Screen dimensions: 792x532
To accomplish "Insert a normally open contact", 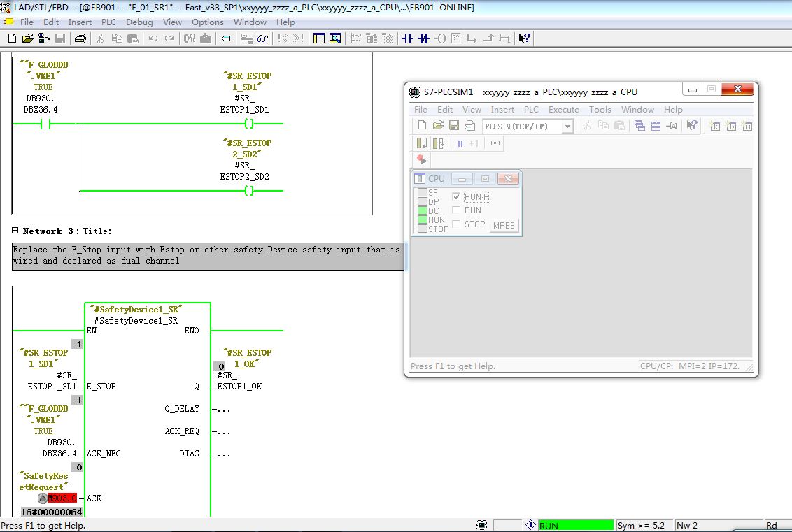I will 408,38.
